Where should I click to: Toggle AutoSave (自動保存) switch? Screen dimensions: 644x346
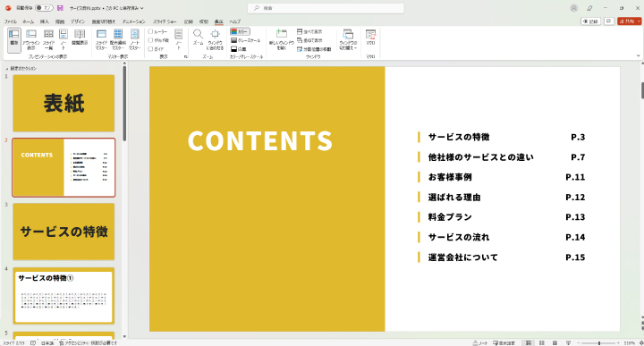tap(44, 8)
